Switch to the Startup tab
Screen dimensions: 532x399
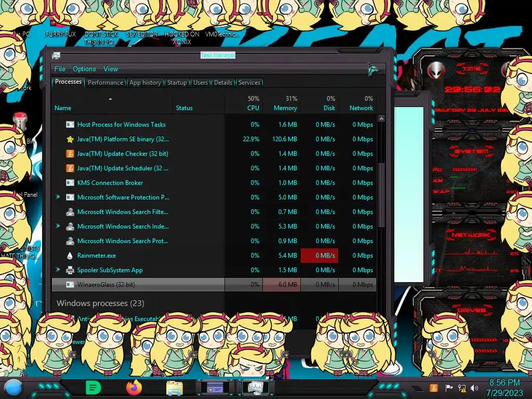[177, 83]
